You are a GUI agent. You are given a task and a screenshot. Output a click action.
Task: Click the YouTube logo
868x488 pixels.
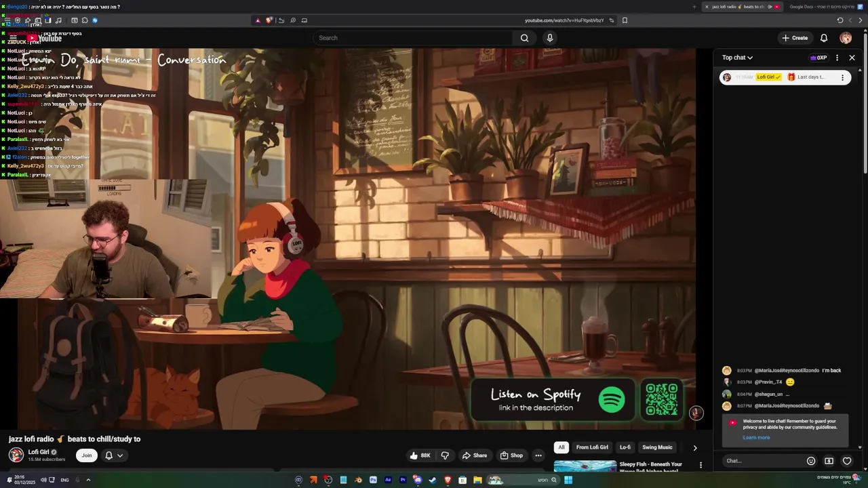(x=45, y=38)
